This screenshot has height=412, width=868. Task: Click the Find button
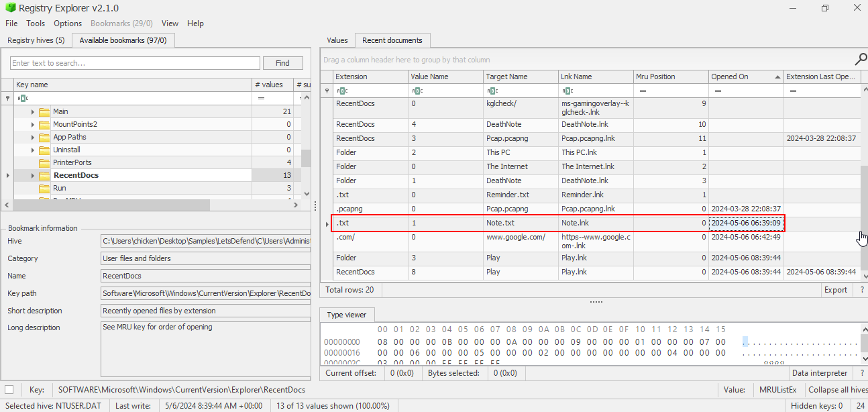pyautogui.click(x=282, y=63)
